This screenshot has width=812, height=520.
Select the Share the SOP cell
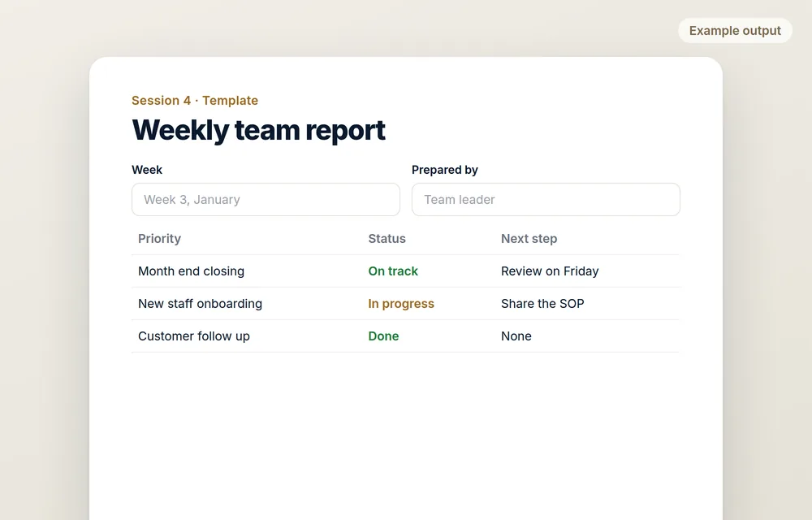pyautogui.click(x=542, y=304)
